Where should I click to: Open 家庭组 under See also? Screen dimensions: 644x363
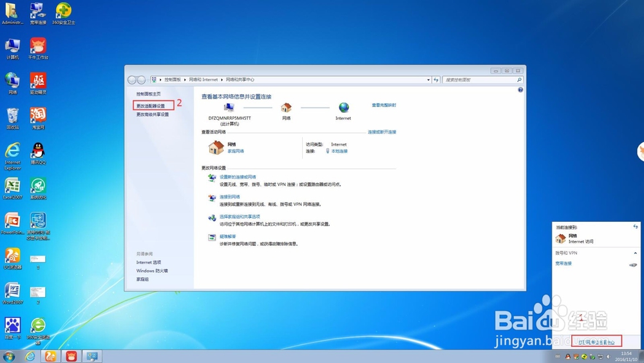[142, 280]
